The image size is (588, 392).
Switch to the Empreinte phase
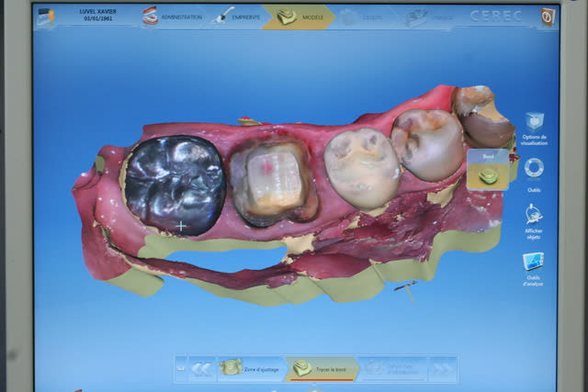[x=237, y=17]
